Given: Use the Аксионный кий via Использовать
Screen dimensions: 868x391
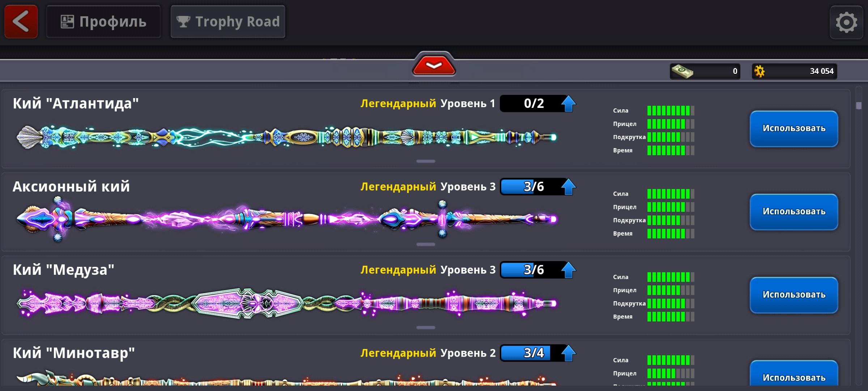Looking at the screenshot, I should [x=794, y=212].
